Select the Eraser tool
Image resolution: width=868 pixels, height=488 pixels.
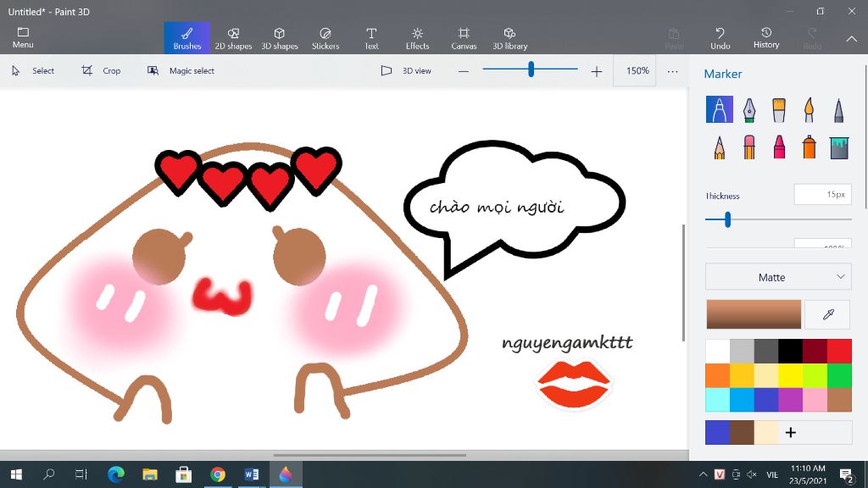pos(749,147)
